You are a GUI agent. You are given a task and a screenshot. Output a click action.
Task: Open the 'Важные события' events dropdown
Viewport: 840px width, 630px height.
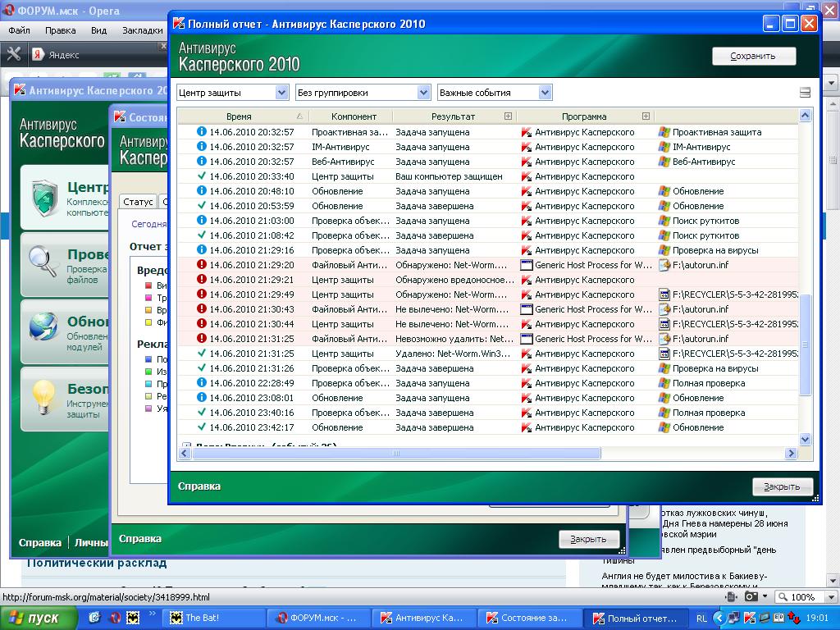tap(494, 93)
